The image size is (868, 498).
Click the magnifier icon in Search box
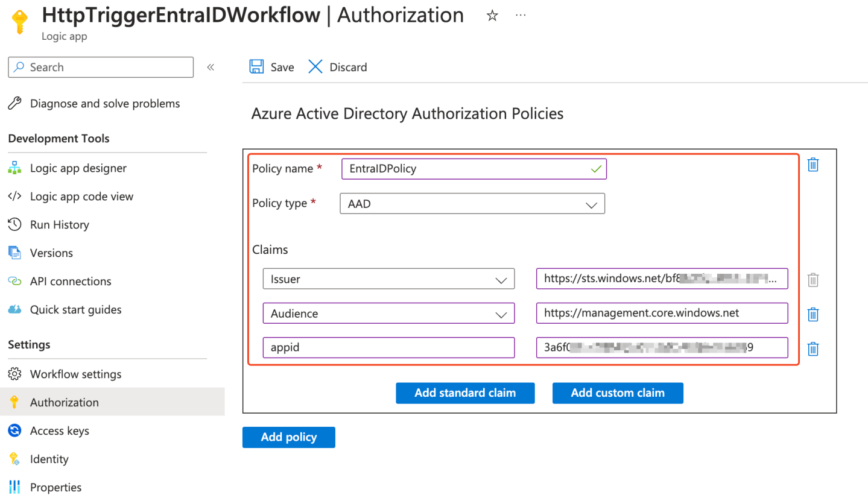pyautogui.click(x=19, y=67)
